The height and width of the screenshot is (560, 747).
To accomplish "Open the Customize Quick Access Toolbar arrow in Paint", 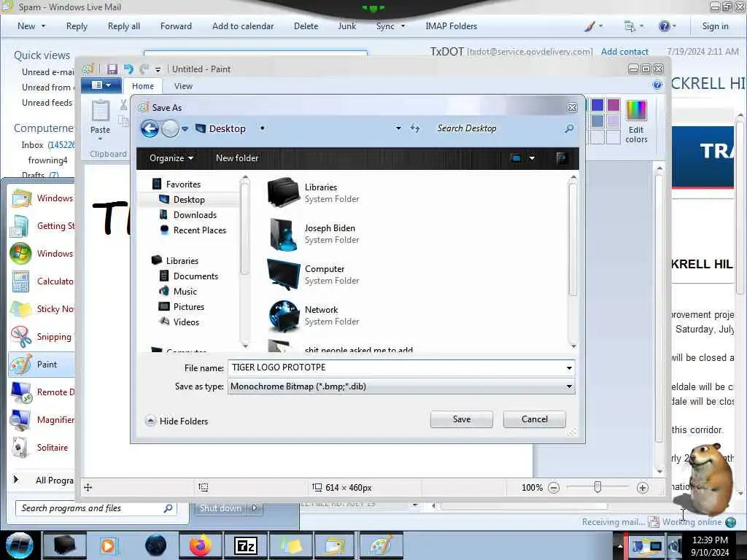I will [x=158, y=69].
